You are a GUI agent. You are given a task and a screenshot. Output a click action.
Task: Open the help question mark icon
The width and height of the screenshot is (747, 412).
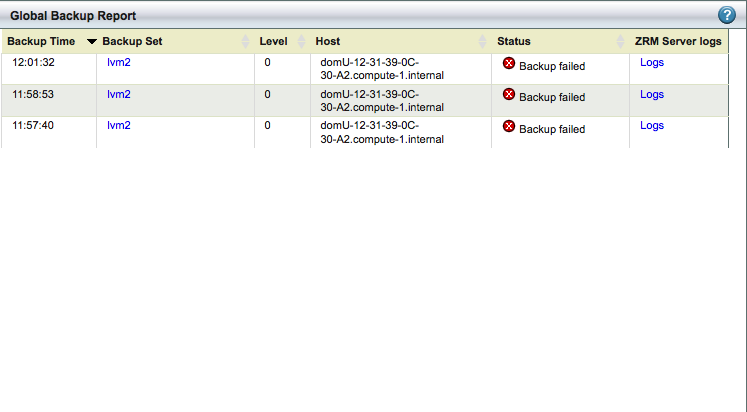pos(727,15)
